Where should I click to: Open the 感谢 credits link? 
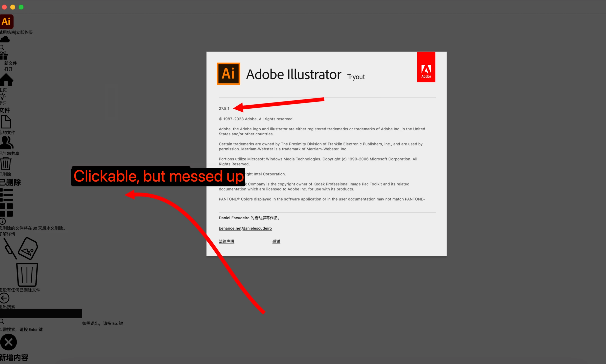coord(276,241)
